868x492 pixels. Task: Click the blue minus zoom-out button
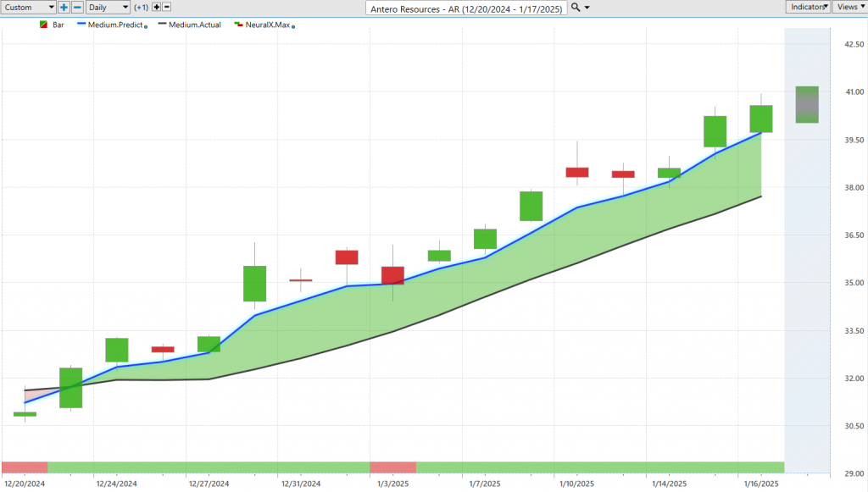77,7
